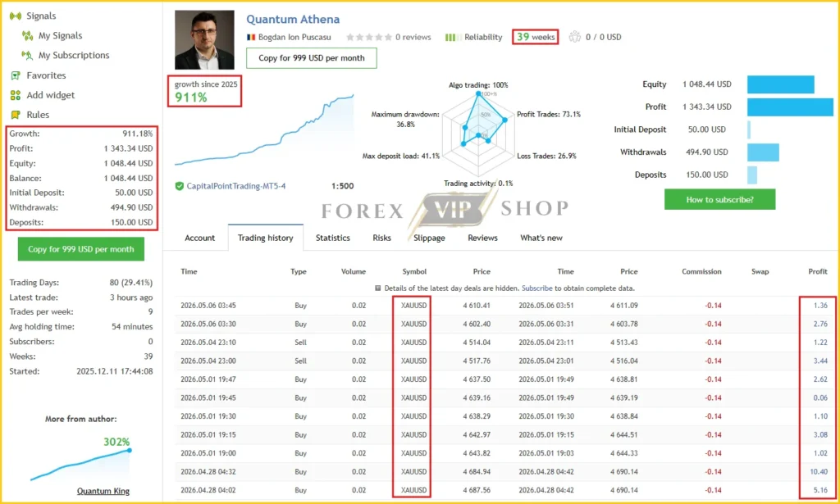Click '0 reviews' text
840x504 pixels.
[413, 38]
